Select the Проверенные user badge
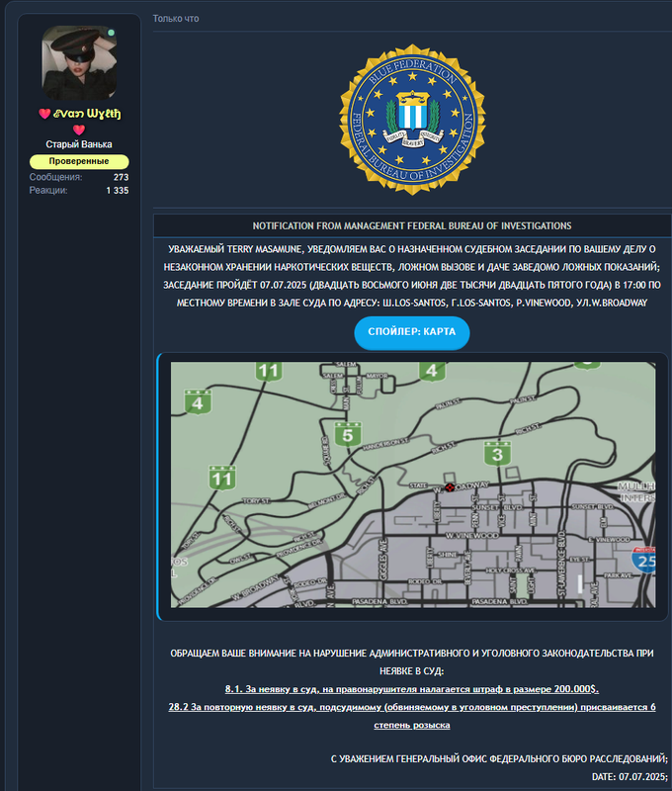Screen dimensions: 672x791 point(79,161)
